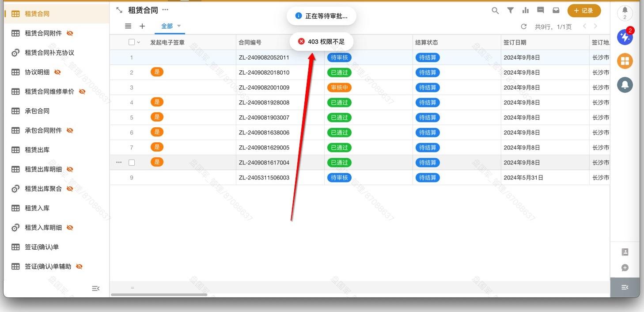This screenshot has height=312, width=644.
Task: Toggle visibility of 协议明细 hidden-eye icon
Action: tap(57, 72)
